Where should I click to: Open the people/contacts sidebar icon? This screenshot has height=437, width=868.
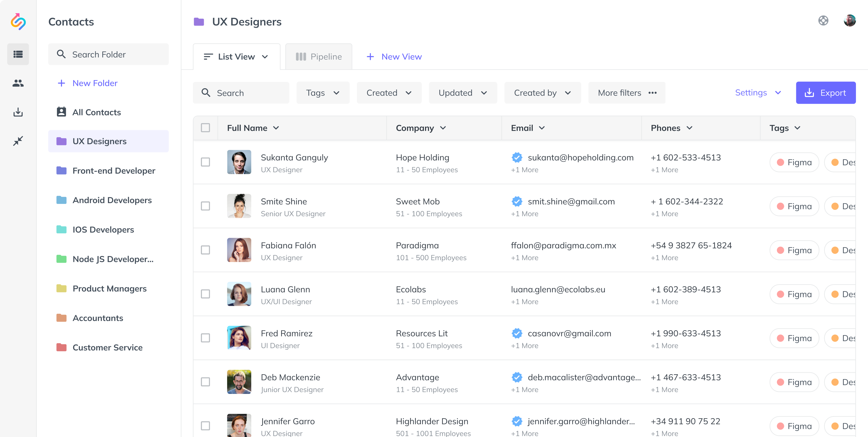point(18,83)
